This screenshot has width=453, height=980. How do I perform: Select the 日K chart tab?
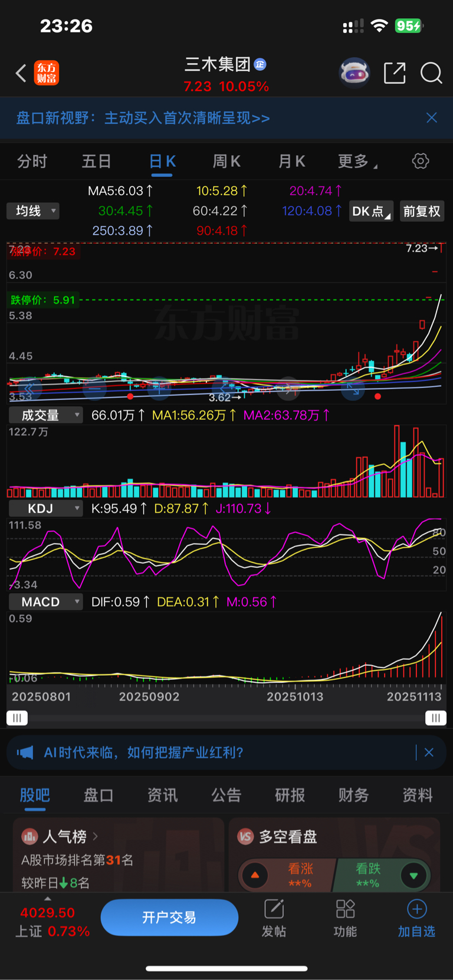point(162,162)
